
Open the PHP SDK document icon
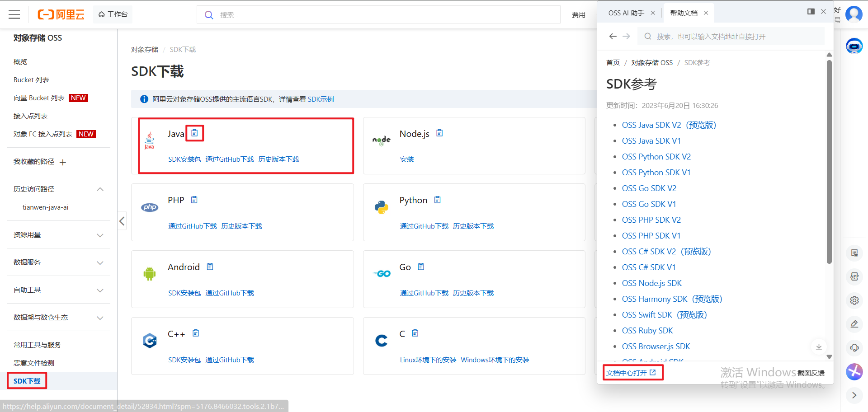pos(194,200)
